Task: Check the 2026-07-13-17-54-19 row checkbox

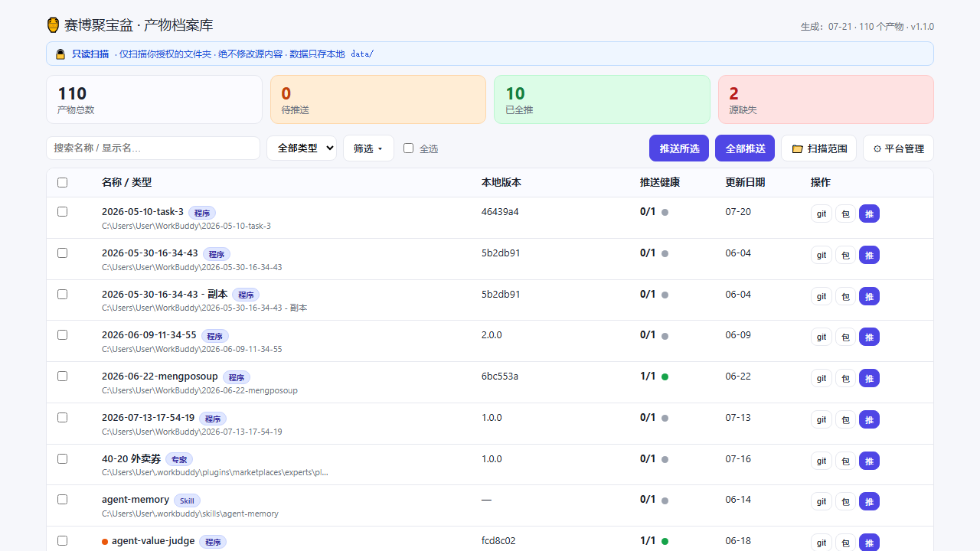Action: [63, 417]
